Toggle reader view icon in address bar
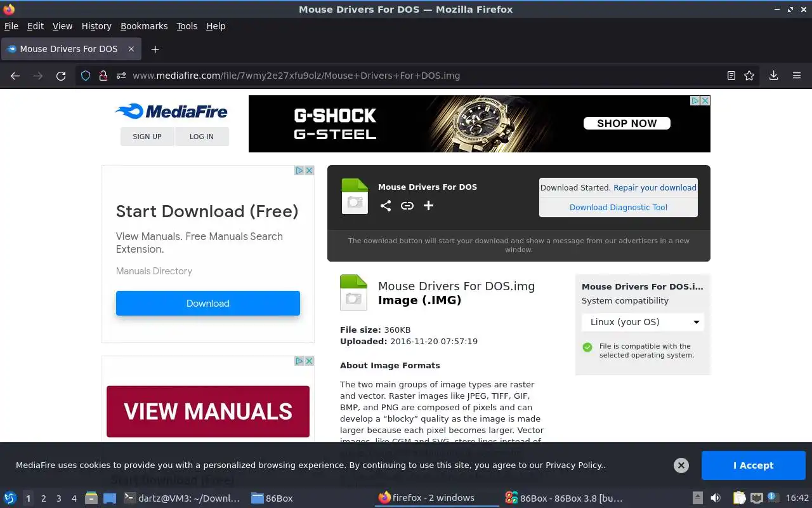This screenshot has width=812, height=508. click(x=731, y=76)
